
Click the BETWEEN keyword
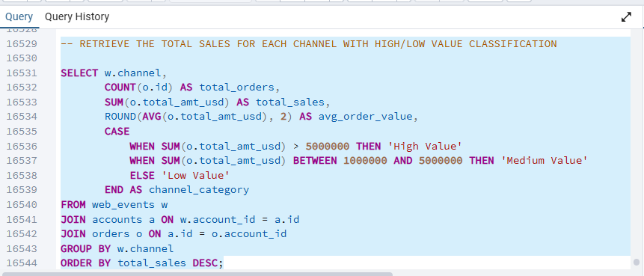tap(315, 161)
